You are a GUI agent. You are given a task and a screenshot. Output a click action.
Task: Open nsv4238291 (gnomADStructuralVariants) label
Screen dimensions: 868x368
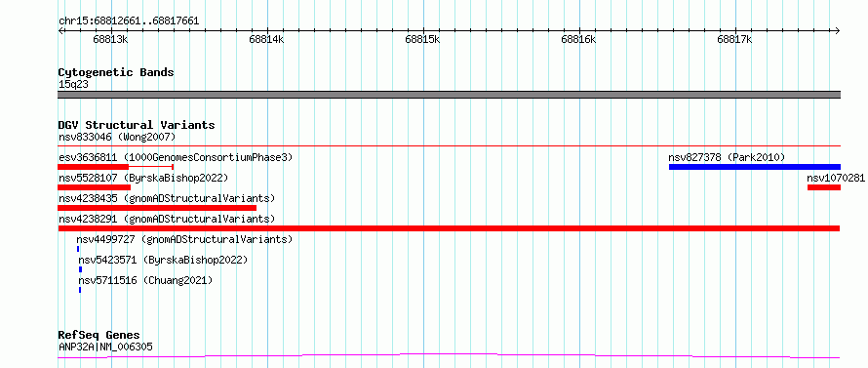167,219
